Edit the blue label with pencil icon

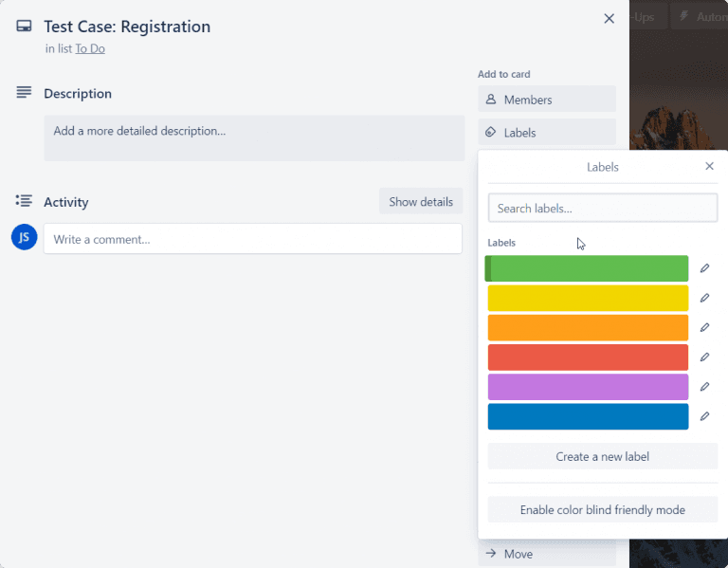click(x=704, y=416)
